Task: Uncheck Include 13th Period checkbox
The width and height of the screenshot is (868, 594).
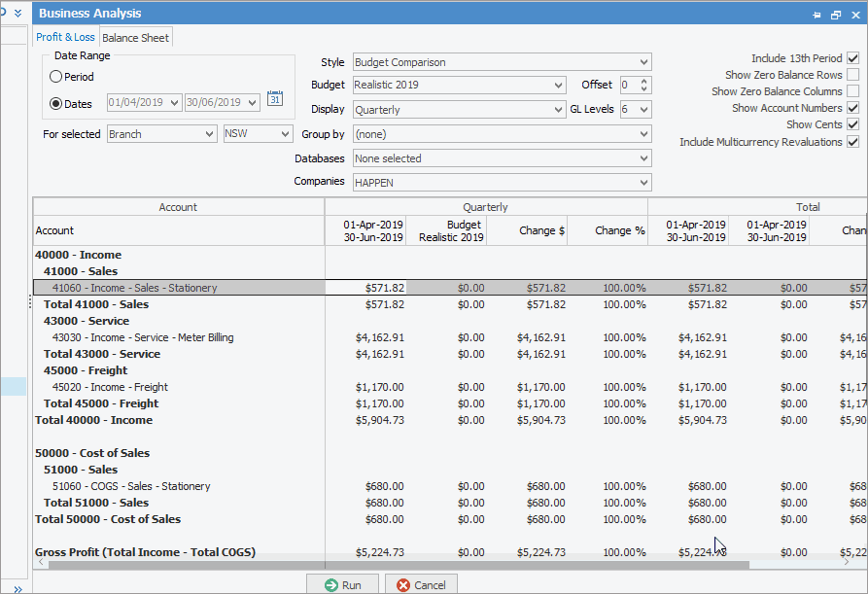Action: pyautogui.click(x=852, y=58)
